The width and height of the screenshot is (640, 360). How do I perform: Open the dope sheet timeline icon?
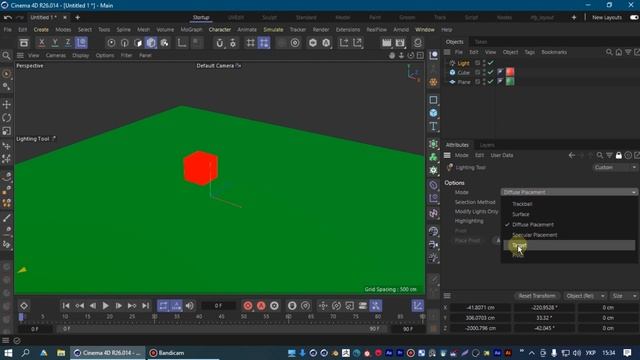(418, 306)
